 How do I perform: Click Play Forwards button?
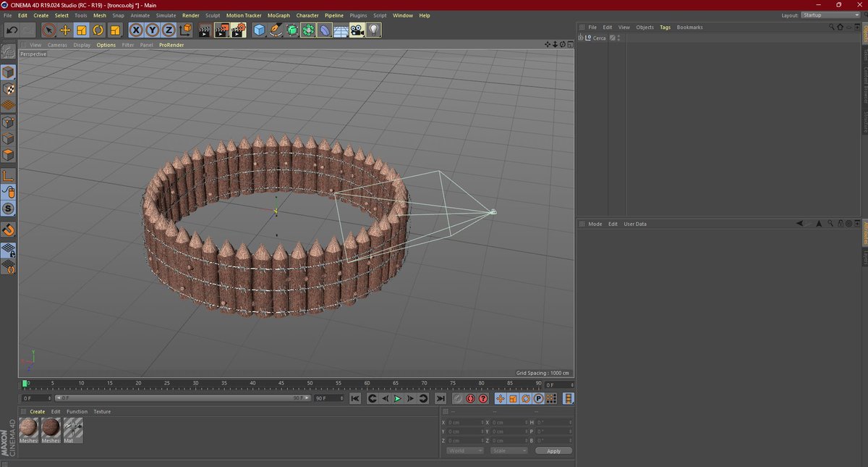[397, 399]
